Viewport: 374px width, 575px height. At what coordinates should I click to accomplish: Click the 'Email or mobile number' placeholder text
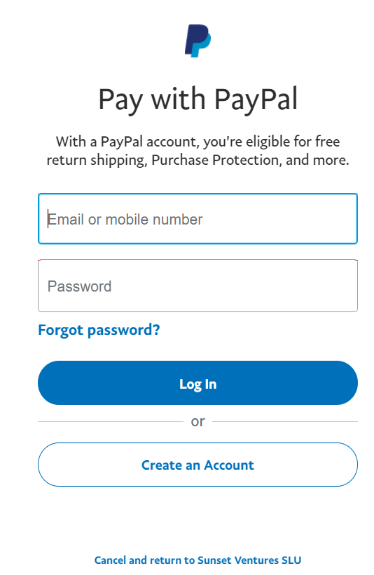tap(125, 219)
